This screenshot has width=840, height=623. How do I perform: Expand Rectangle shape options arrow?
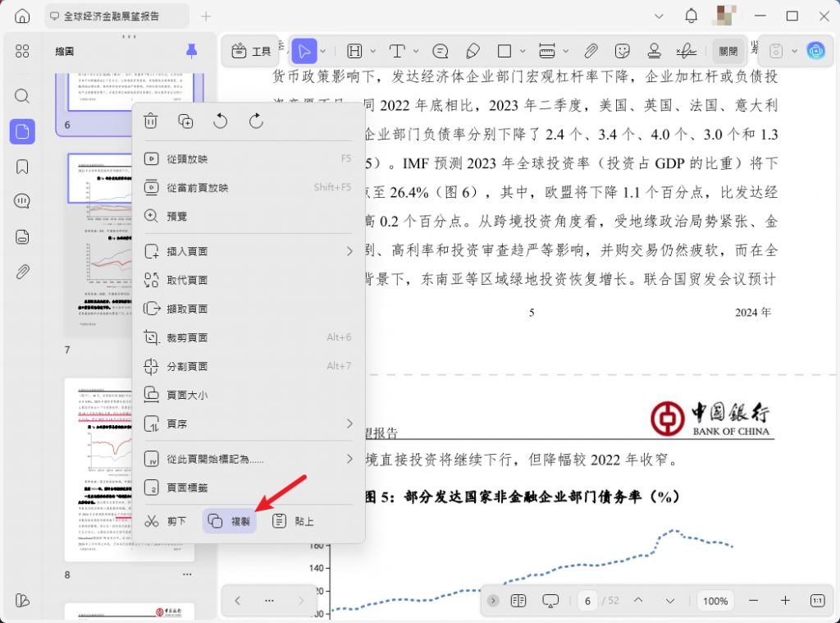(523, 52)
